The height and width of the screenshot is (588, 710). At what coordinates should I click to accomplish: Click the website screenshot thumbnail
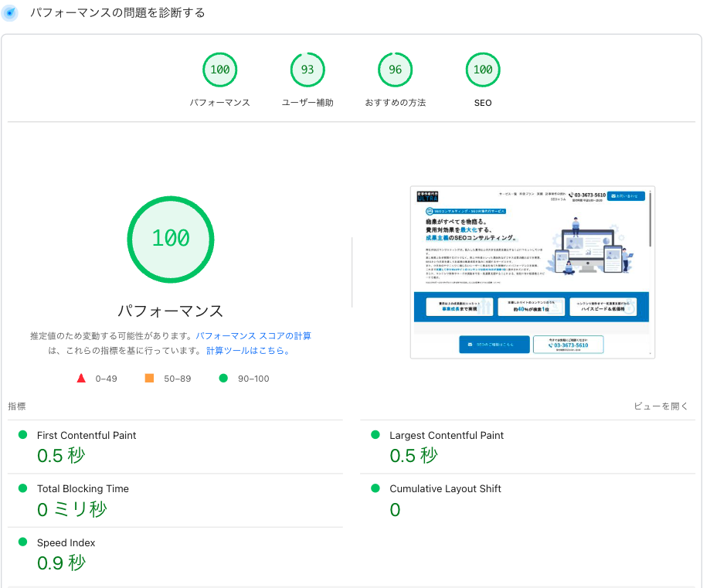[x=532, y=272]
